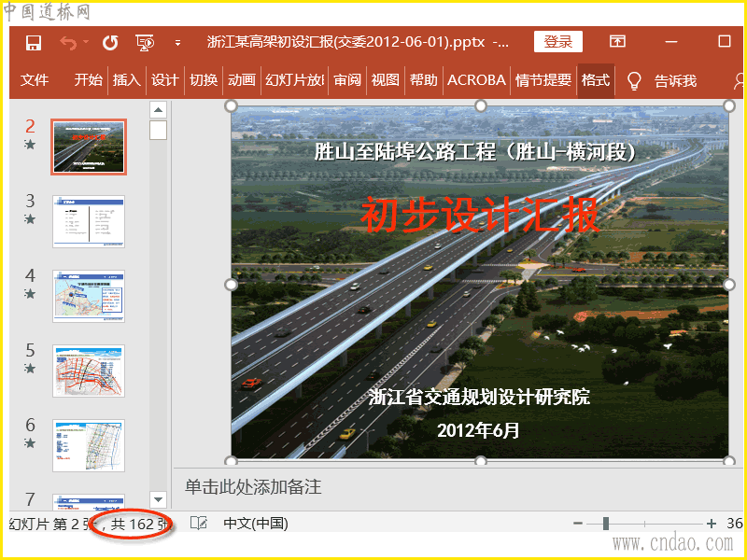Open the 情节提要 storyboard tab
The height and width of the screenshot is (560, 747).
543,80
